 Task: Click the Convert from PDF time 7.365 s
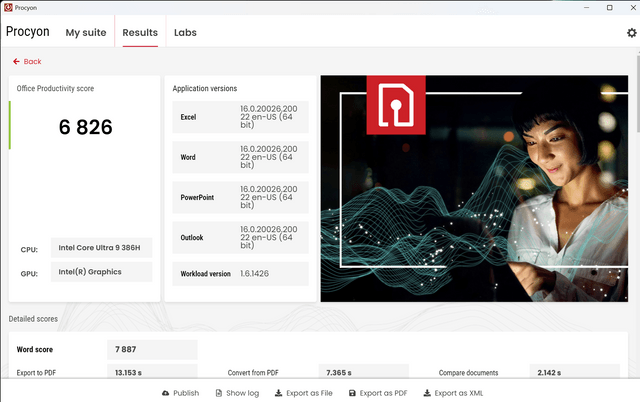(x=364, y=372)
